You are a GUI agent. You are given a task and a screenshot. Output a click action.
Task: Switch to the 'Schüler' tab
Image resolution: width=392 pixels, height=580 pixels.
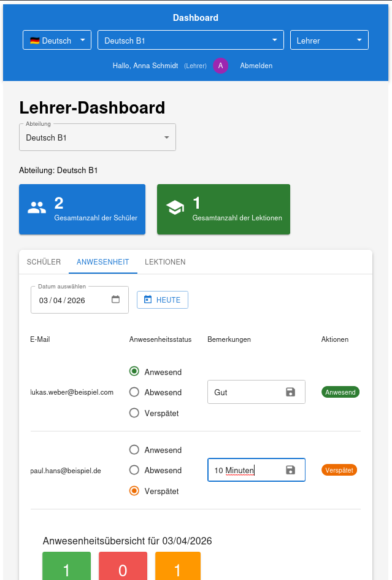[44, 262]
